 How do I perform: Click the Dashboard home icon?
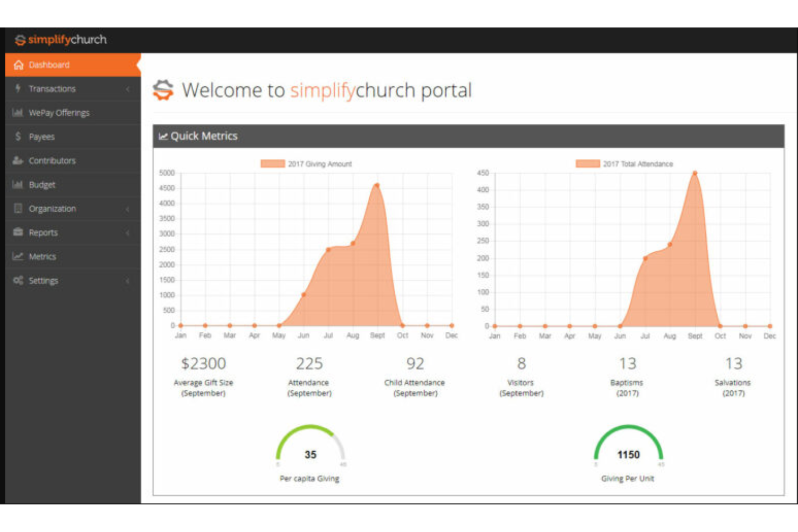point(18,65)
